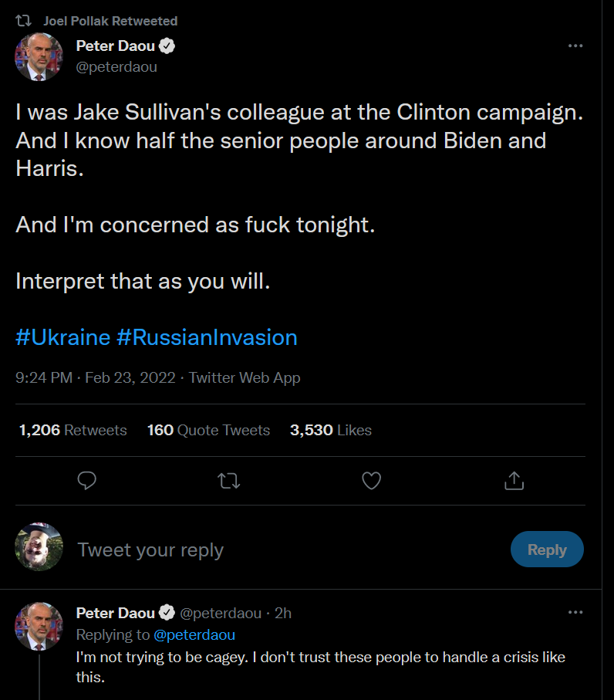The image size is (614, 700).
Task: Expand the reply tweet's three-dot more menu
Action: (575, 613)
